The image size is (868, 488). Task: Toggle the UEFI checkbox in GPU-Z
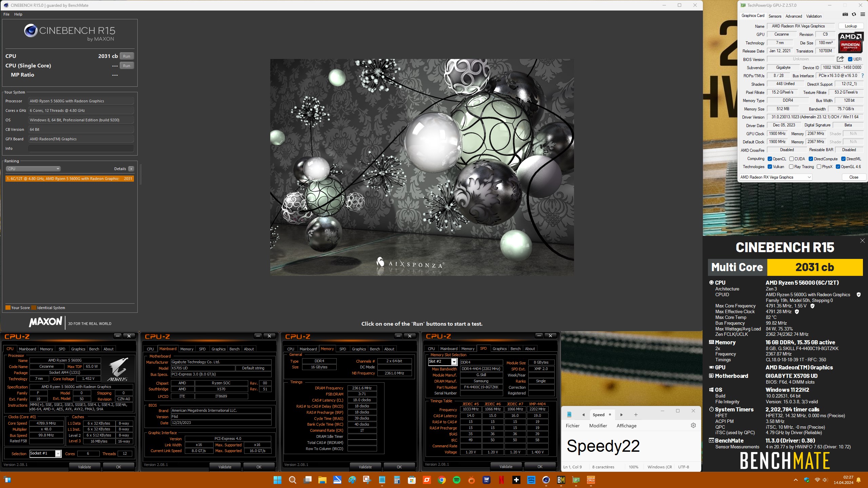(x=850, y=59)
